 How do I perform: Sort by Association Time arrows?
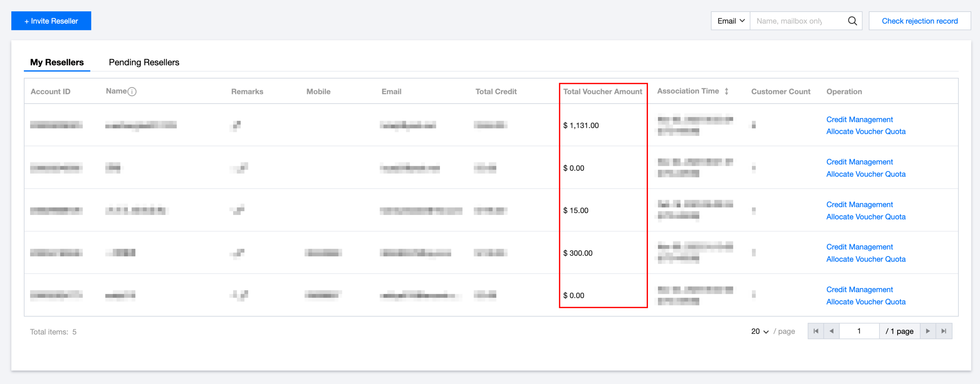pos(726,91)
